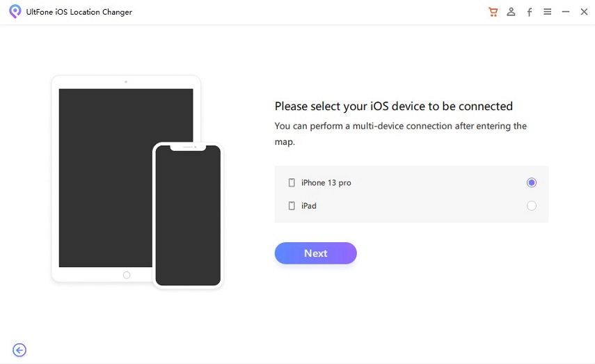Open the Facebook page icon
This screenshot has width=595, height=364.
click(x=530, y=12)
